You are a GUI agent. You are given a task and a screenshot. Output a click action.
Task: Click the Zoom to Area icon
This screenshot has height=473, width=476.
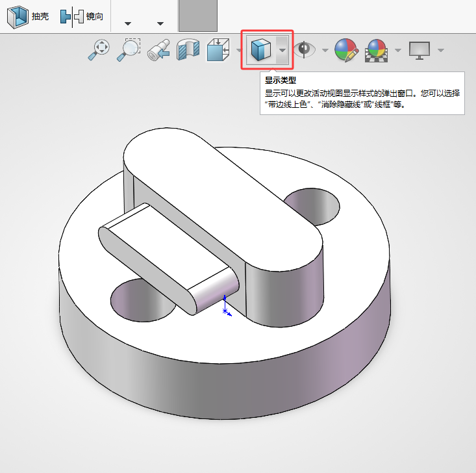click(x=129, y=50)
